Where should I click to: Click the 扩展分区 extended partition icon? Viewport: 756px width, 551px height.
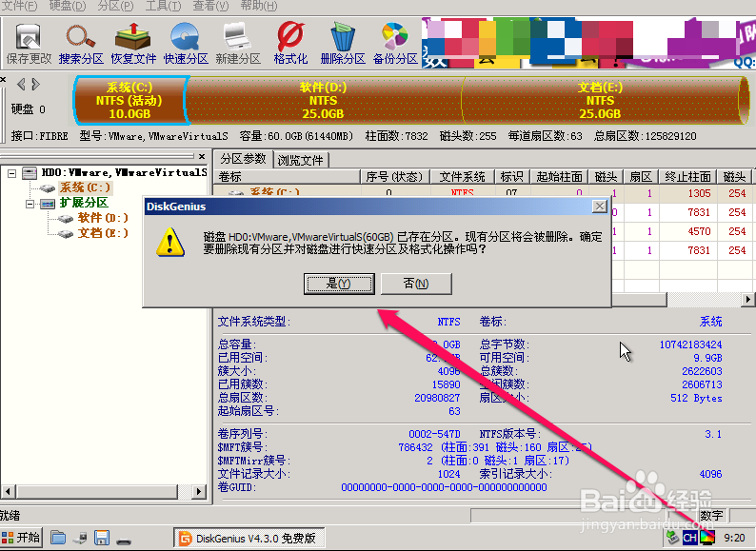pos(48,204)
